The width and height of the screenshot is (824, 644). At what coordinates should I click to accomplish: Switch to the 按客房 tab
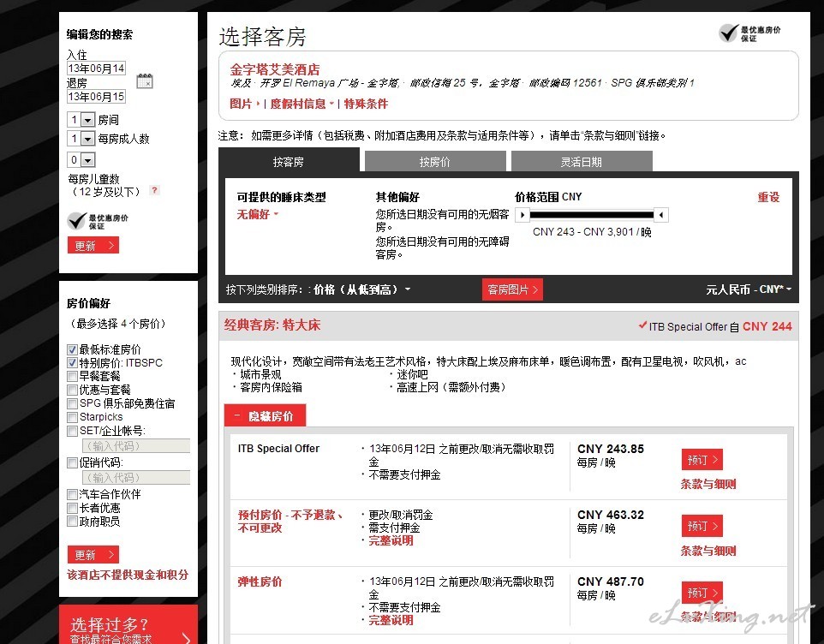point(289,161)
